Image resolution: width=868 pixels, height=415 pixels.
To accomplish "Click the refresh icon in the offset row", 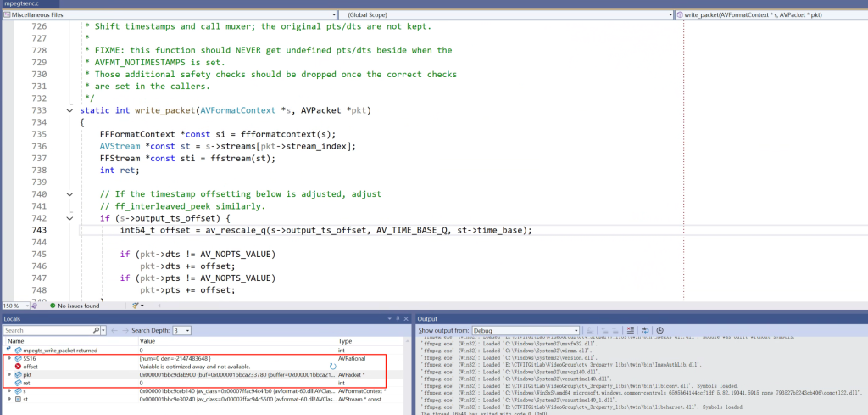I will point(332,366).
